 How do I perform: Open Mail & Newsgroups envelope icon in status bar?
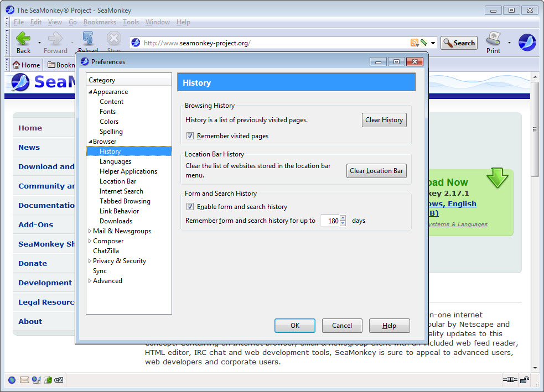pyautogui.click(x=24, y=380)
